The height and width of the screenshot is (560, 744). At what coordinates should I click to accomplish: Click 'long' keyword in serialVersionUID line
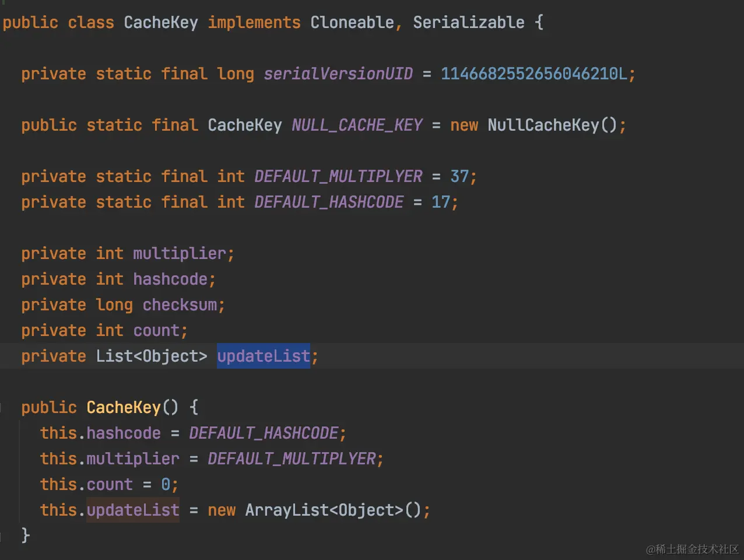pyautogui.click(x=236, y=74)
